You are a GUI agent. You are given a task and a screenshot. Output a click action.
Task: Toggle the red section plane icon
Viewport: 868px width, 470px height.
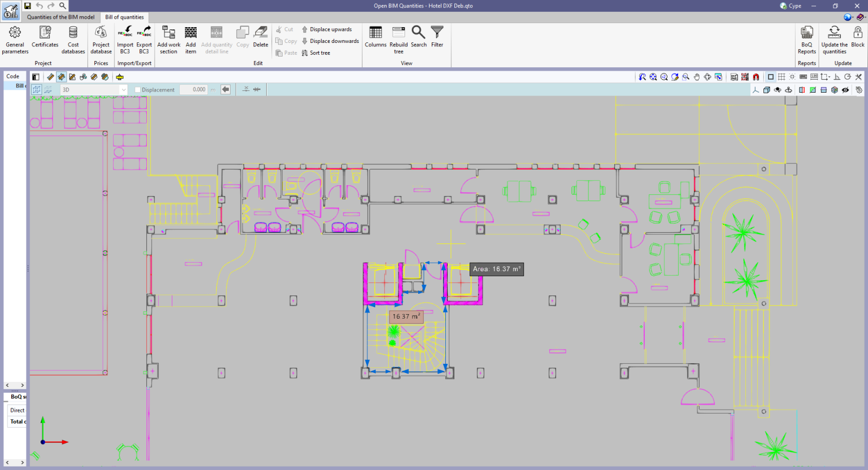click(801, 90)
